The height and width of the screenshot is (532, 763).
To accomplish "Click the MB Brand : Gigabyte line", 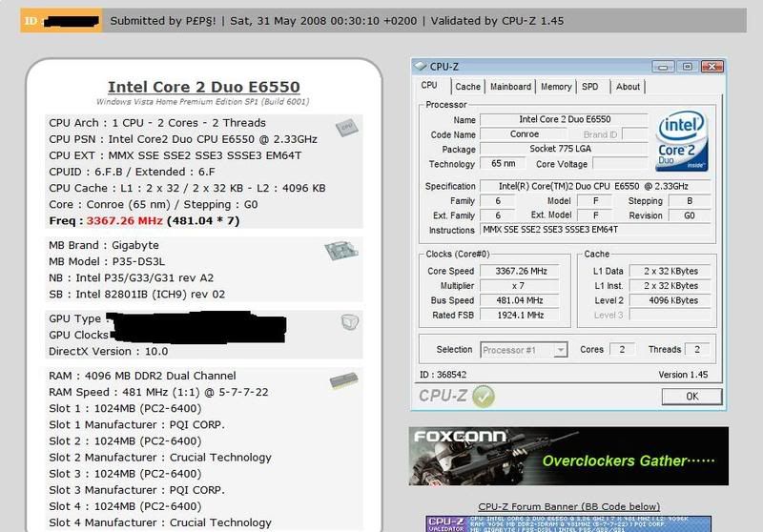I will pos(104,245).
